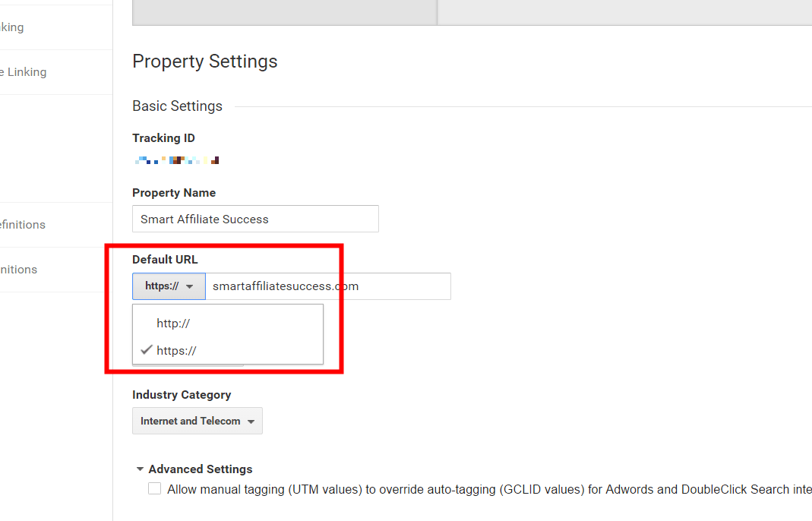Select the https:// protocol option

click(x=176, y=350)
